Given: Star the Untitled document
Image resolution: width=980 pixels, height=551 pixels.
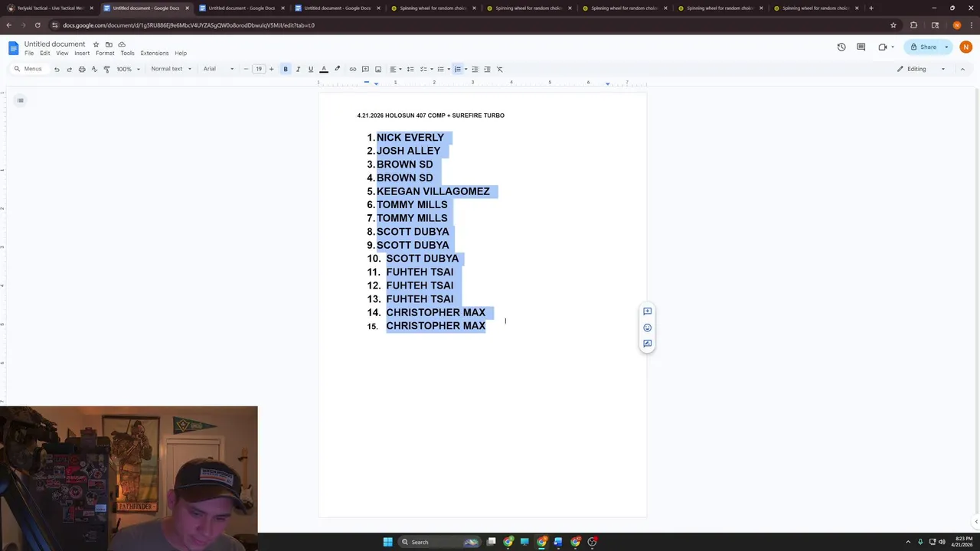Looking at the screenshot, I should tap(96, 44).
